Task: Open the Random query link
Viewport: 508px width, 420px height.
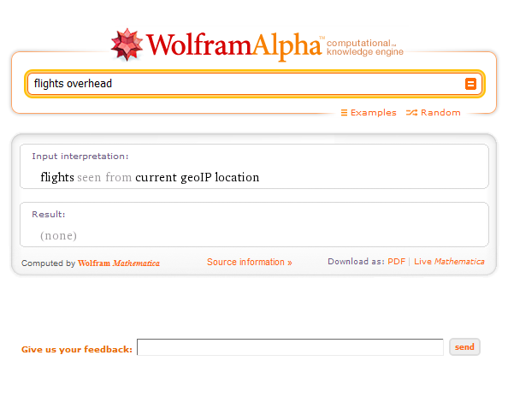Action: pyautogui.click(x=440, y=112)
